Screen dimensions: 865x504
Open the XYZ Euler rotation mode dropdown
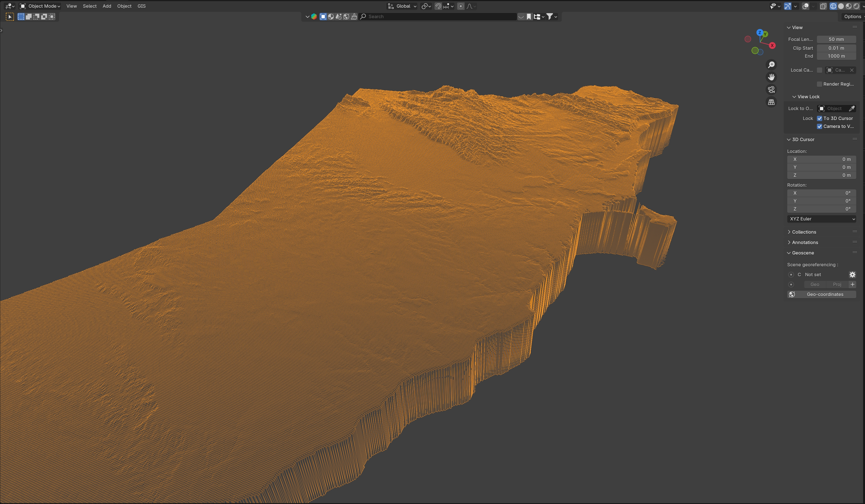click(821, 219)
